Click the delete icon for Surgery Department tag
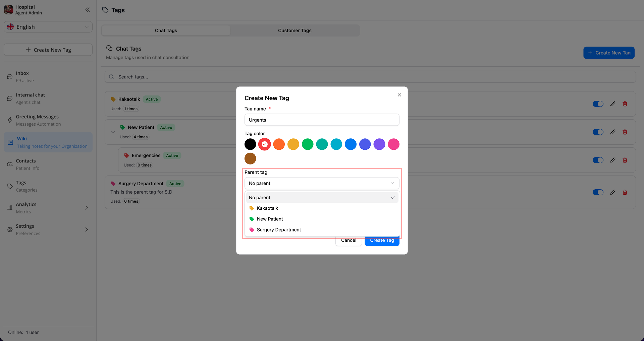 625,192
